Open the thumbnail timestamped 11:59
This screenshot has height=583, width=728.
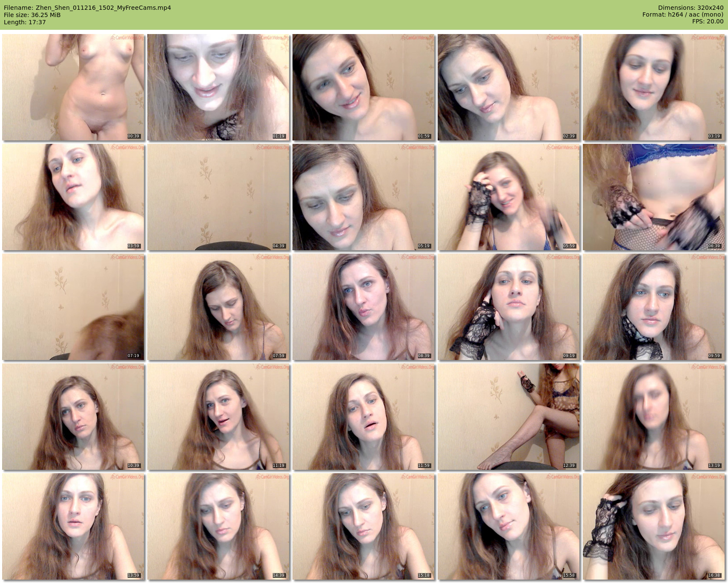pos(364,417)
